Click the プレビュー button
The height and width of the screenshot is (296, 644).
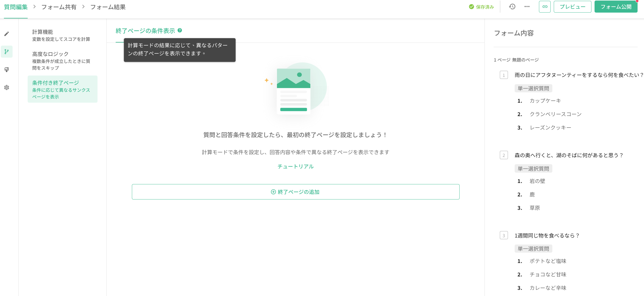click(x=572, y=7)
